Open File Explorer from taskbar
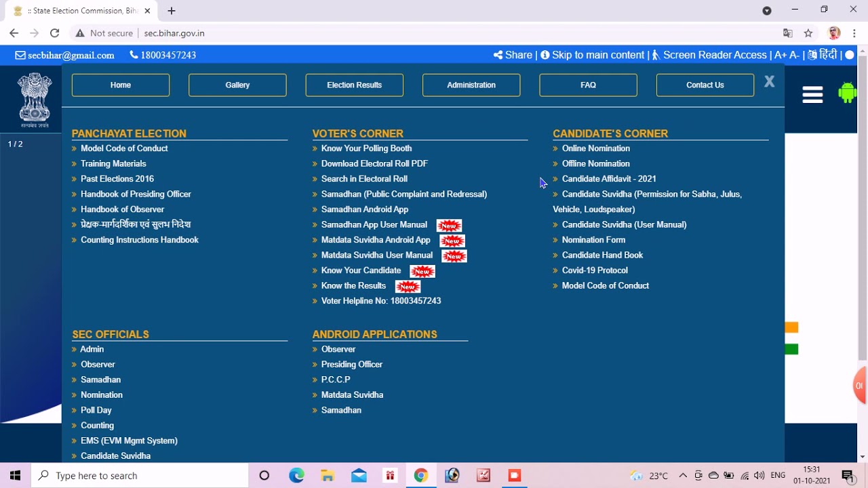This screenshot has width=868, height=488. click(x=328, y=476)
